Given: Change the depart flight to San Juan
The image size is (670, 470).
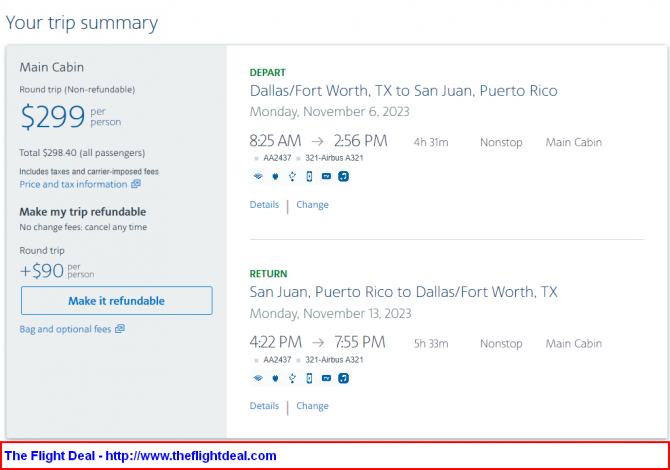Looking at the screenshot, I should coord(312,205).
